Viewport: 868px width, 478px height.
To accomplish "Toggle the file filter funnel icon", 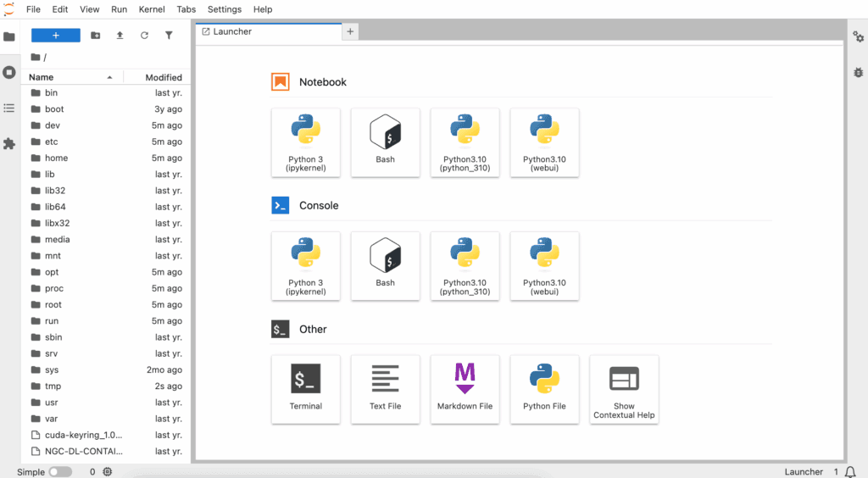I will click(169, 36).
